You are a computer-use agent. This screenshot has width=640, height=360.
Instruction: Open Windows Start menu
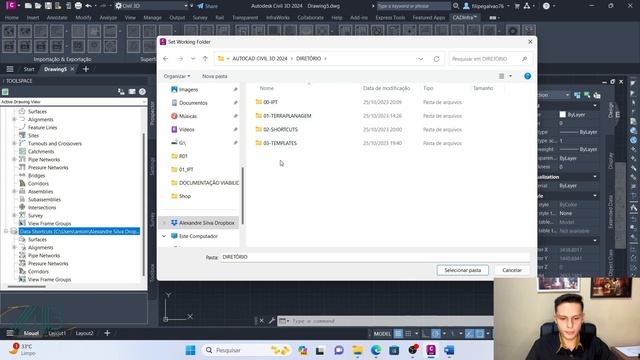[190, 350]
